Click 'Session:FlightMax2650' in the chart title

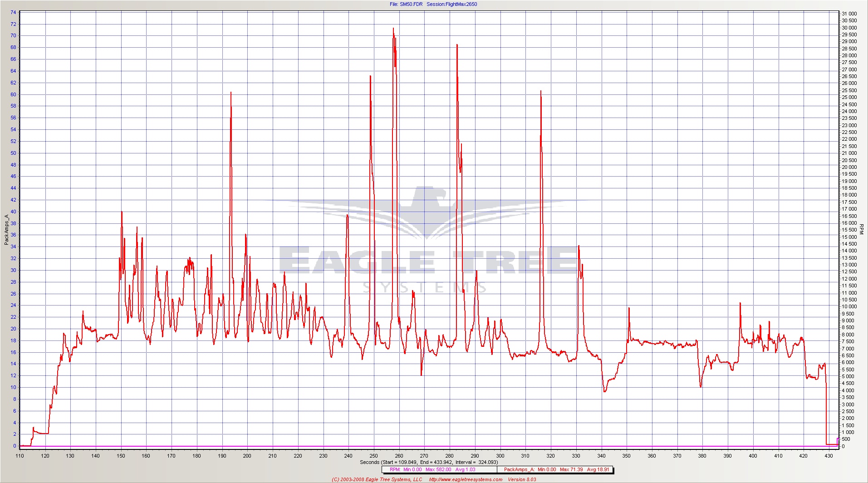(451, 4)
